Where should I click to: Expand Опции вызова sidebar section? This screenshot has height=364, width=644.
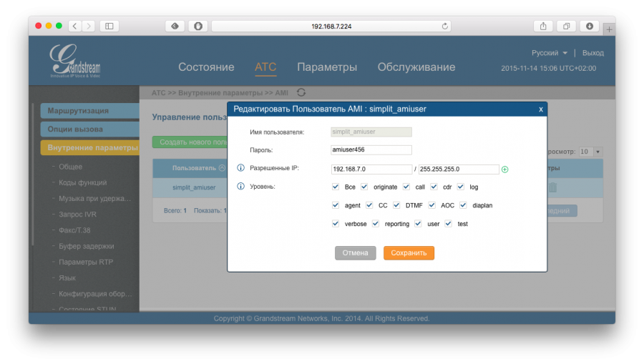tap(90, 129)
